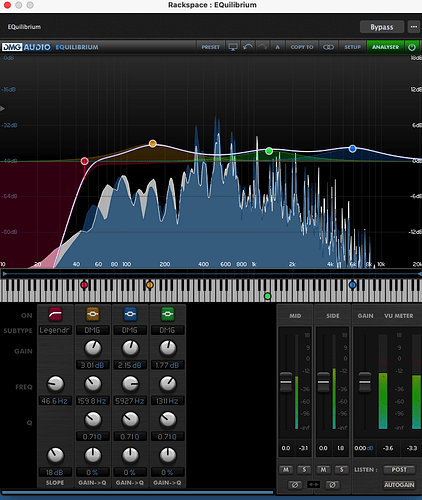Click the display monitor icon in toolbar
The height and width of the screenshot is (500, 422).
click(x=233, y=47)
